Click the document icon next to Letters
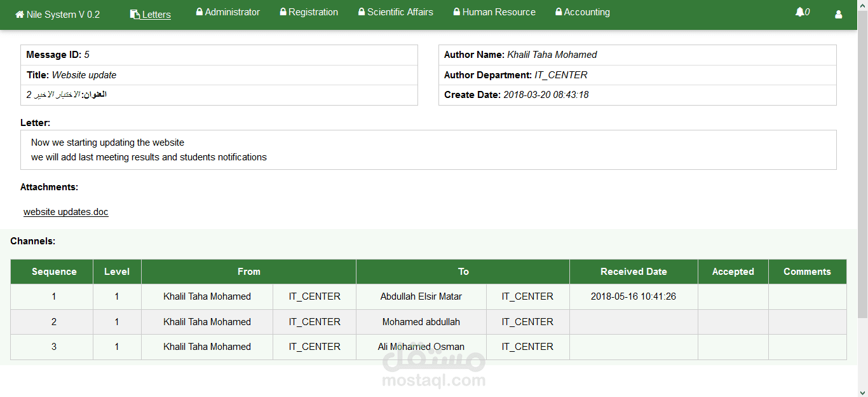 135,14
